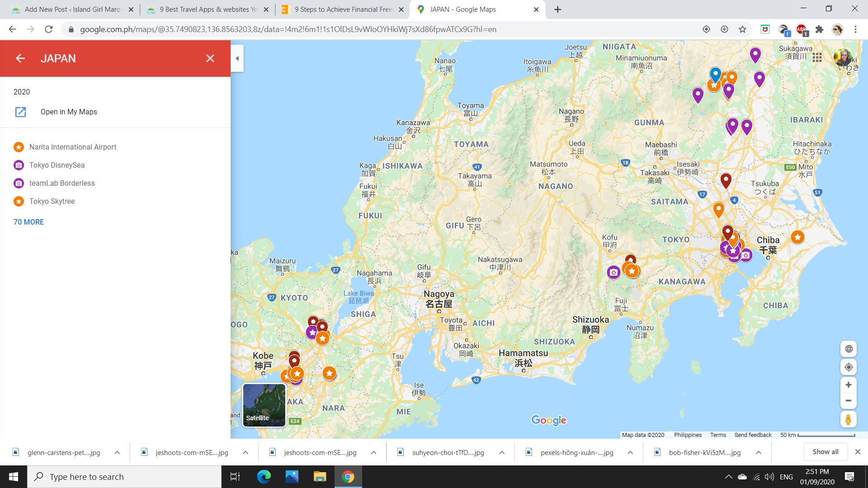Toggle globe view button
868x488 pixels.
pos(849,349)
